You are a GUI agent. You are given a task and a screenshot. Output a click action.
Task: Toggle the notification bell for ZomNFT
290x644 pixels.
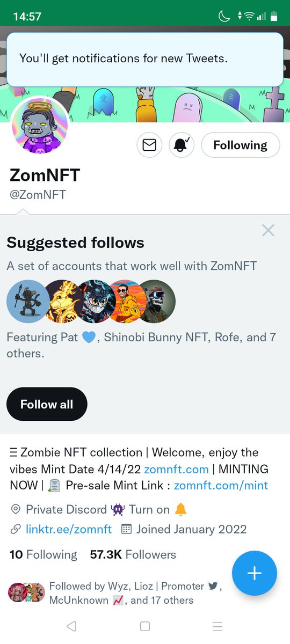tap(182, 145)
